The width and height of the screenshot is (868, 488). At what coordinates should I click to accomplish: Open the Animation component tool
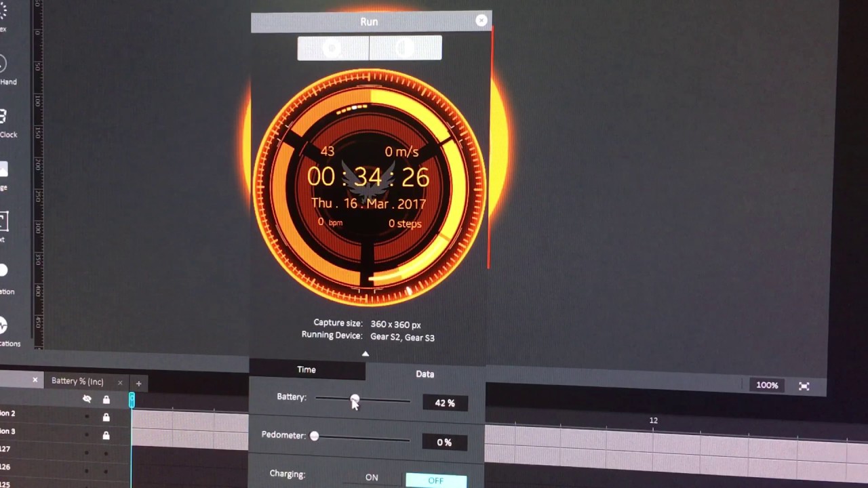click(3, 271)
